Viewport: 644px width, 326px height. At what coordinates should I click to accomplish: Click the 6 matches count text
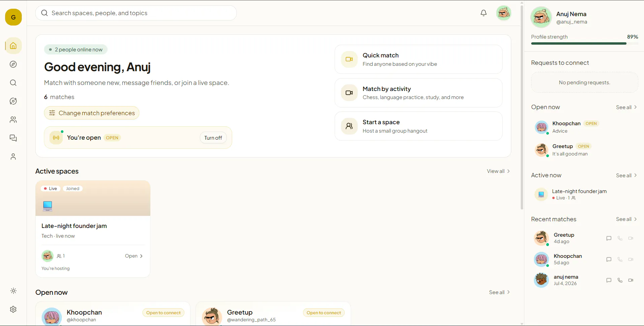tap(59, 97)
